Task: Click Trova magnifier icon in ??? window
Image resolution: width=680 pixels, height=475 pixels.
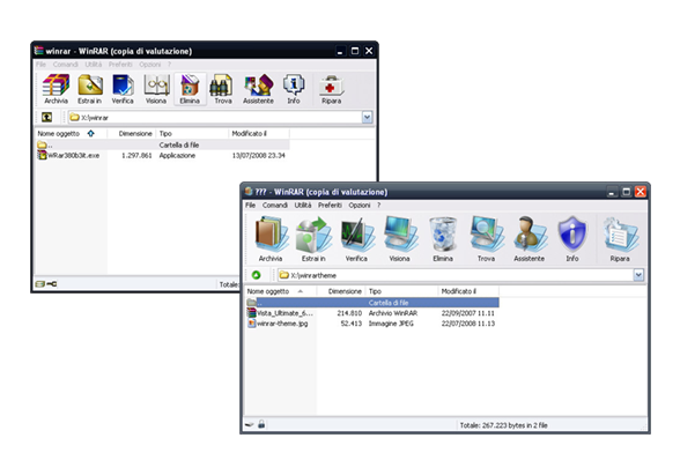Action: (486, 239)
